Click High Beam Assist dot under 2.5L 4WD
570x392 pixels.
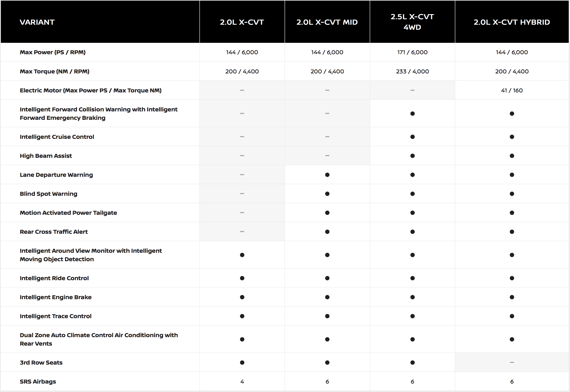(412, 156)
